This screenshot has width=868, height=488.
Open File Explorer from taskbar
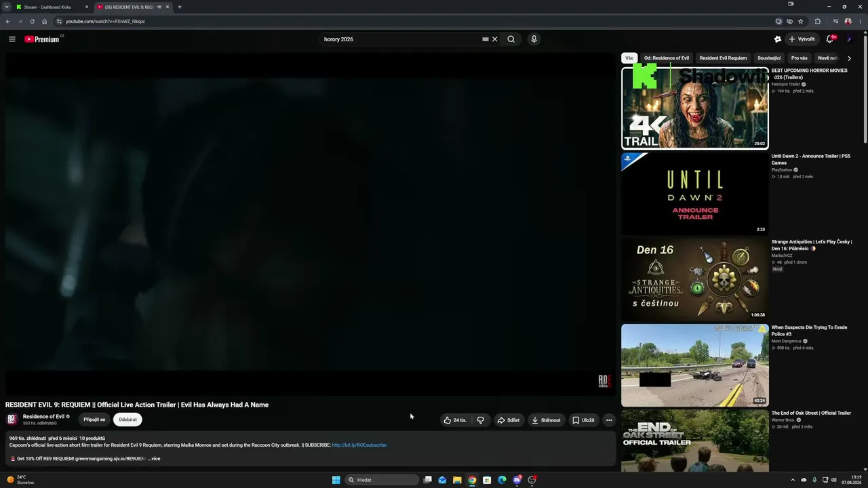click(457, 480)
